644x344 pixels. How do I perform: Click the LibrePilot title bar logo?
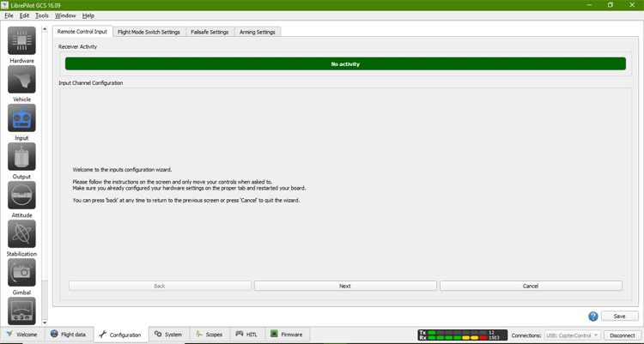click(4, 5)
